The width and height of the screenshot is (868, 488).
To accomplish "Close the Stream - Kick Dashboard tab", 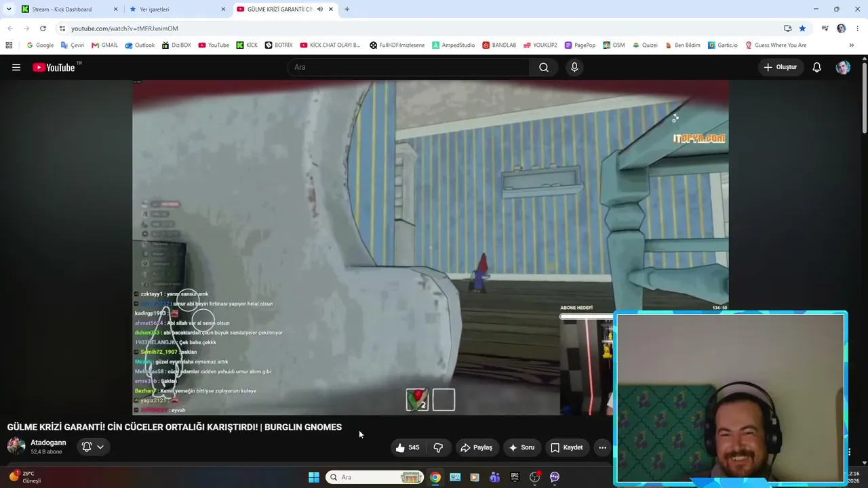I will coord(115,9).
